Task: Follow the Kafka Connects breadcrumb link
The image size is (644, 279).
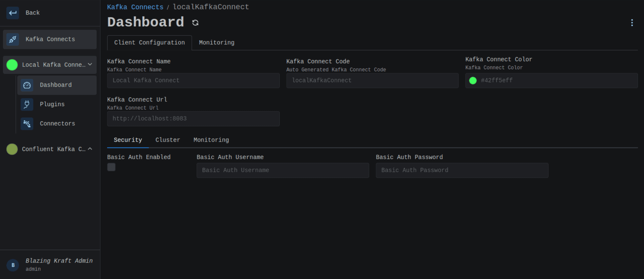Action: click(135, 7)
